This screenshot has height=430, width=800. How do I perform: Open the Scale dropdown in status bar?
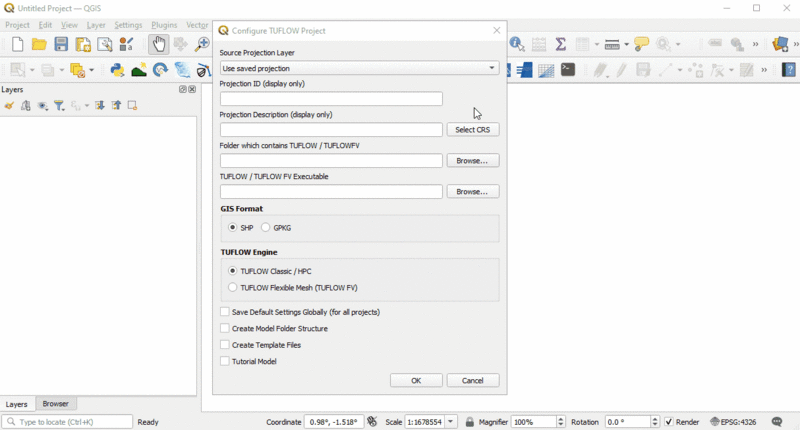click(452, 422)
